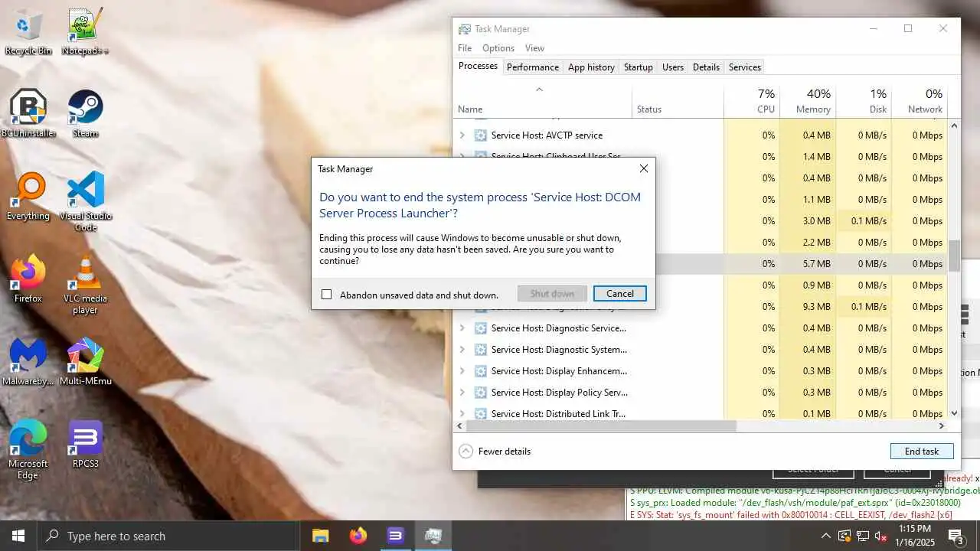This screenshot has width=980, height=551.
Task: Expand Service Host: Display Policy Serv row
Action: pos(462,393)
